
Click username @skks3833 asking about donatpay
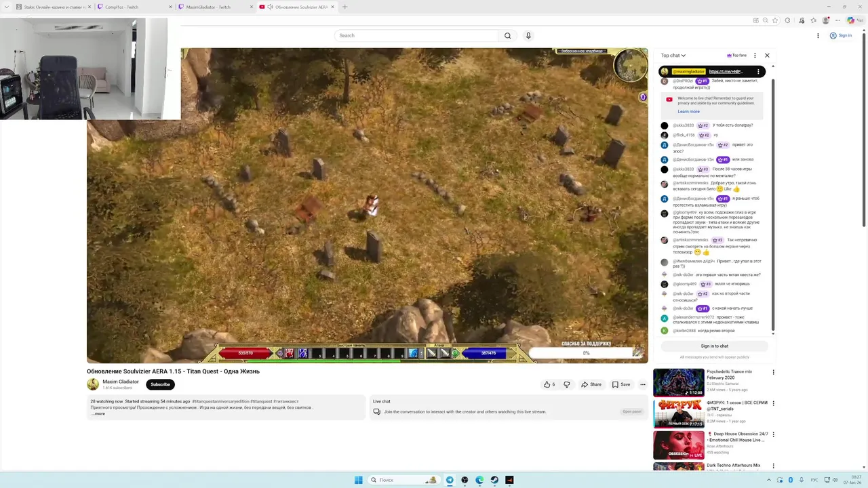click(x=684, y=125)
